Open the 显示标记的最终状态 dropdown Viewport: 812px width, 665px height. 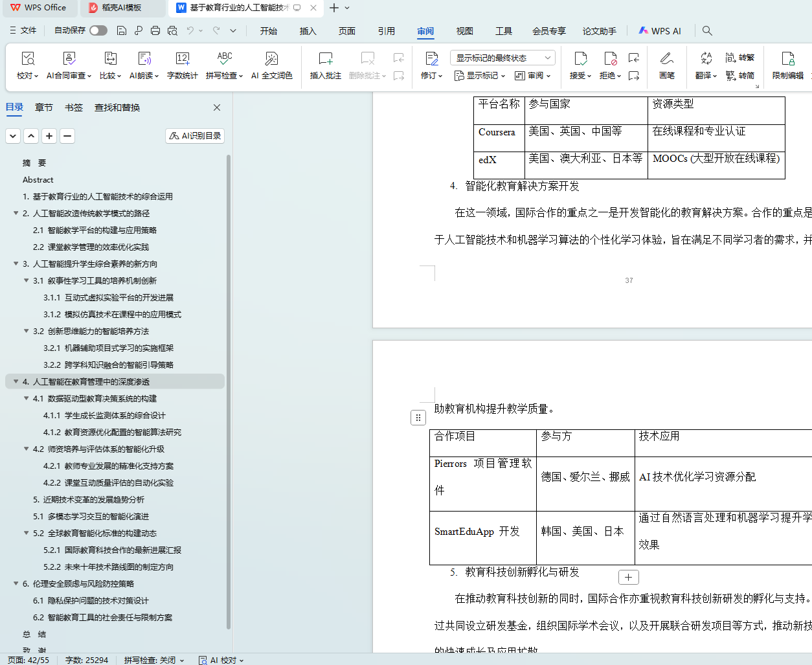(x=502, y=58)
